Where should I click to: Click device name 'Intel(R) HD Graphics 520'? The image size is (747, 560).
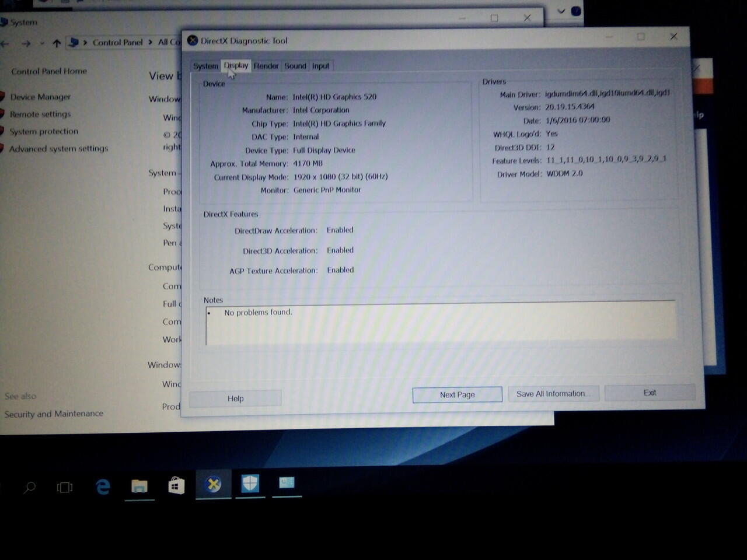[334, 97]
